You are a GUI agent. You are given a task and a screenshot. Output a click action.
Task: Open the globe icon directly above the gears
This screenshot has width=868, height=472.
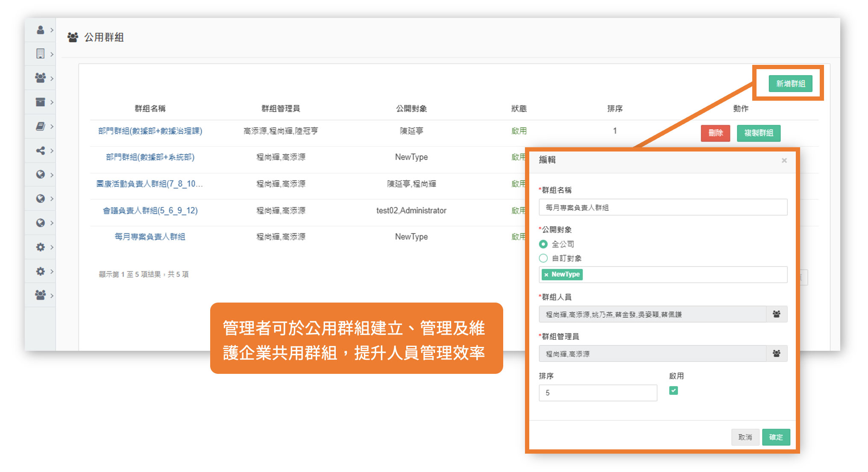tap(40, 223)
